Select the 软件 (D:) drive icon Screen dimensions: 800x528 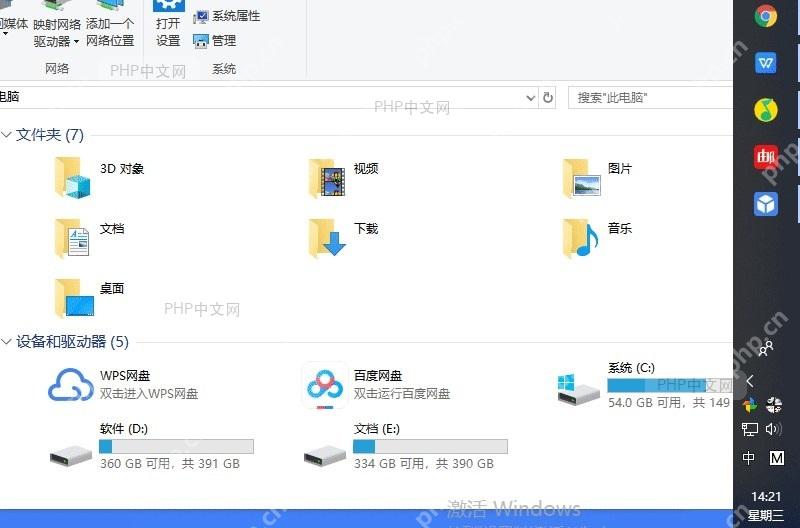[x=71, y=455]
